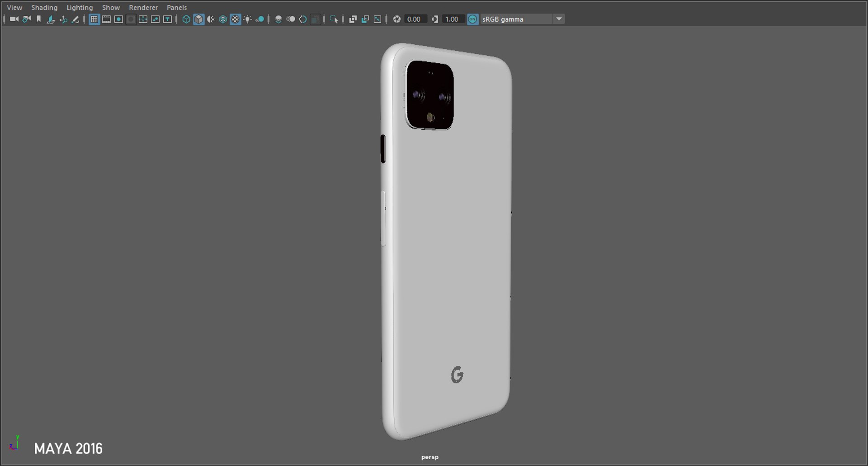
Task: Toggle smooth shade all display
Action: pos(198,19)
